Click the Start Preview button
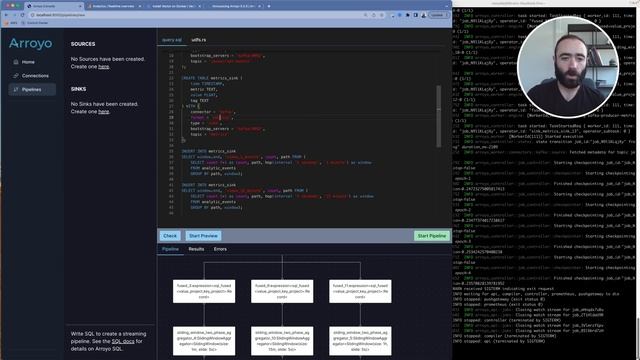 pos(203,236)
